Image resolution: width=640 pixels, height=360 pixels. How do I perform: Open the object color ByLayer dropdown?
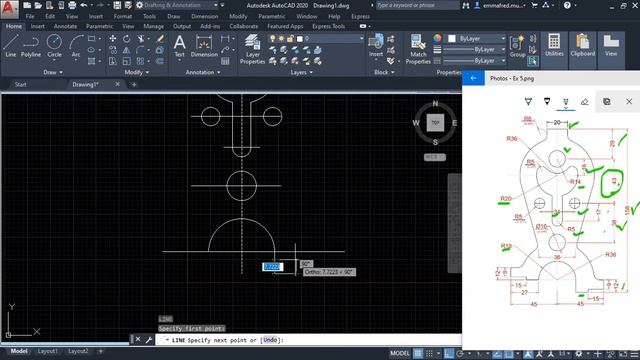click(x=503, y=38)
